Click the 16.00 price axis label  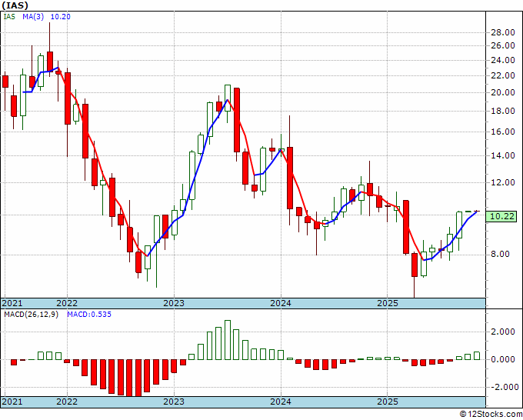pos(502,132)
